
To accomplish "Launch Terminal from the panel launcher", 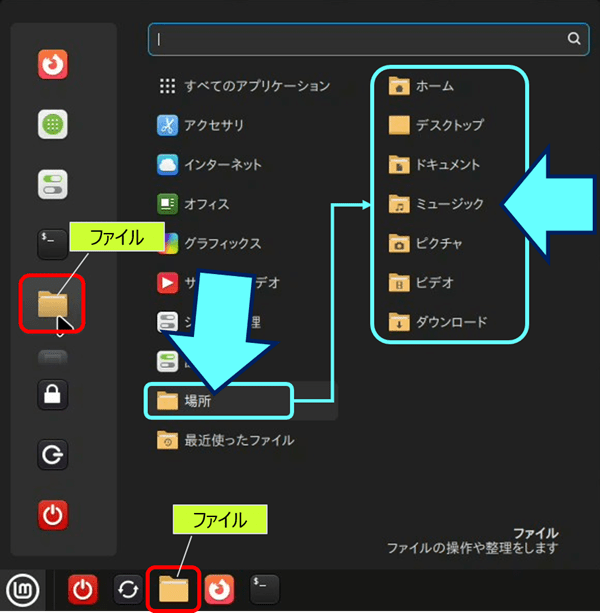I will (265, 589).
